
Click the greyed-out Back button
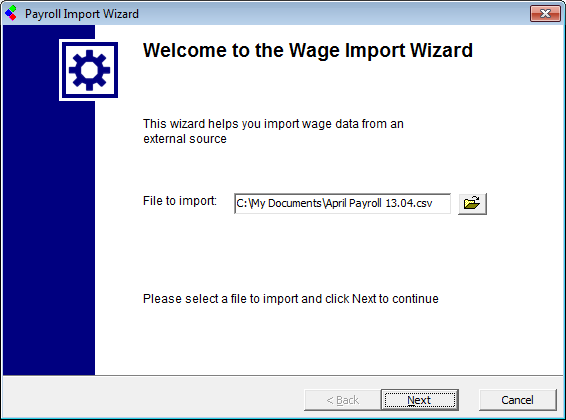343,400
